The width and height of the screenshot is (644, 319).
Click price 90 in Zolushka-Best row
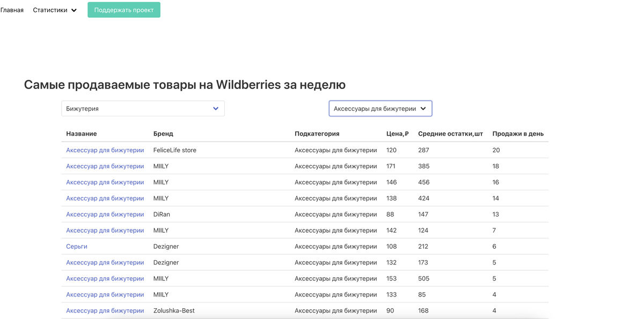[390, 311]
